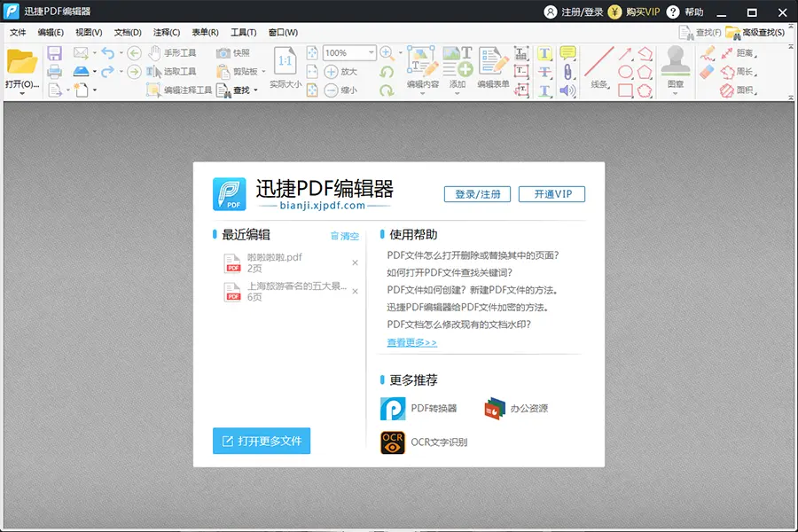Select the Oval shape tool
Screen dimensions: 798x532
point(625,72)
